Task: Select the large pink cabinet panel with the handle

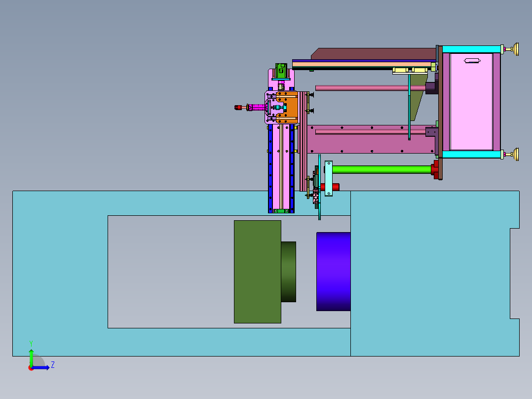Action: point(471,102)
